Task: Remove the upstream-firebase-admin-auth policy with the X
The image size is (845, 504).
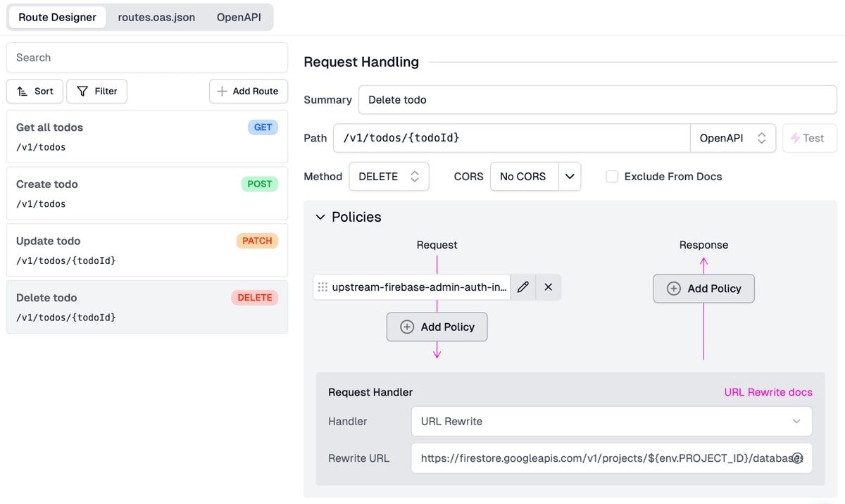Action: [x=548, y=286]
